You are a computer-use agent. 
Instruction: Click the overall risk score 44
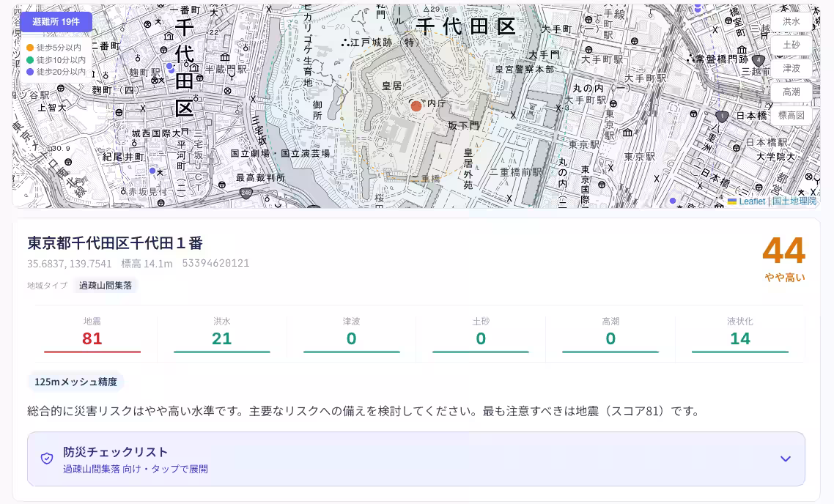784,251
